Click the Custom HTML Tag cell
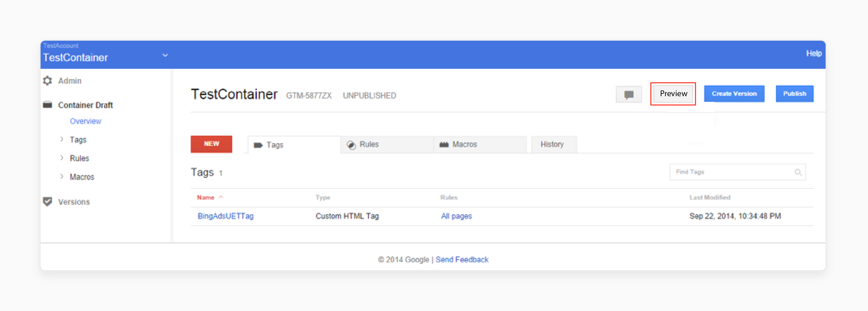Viewport: 868px width, 311px height. [347, 216]
